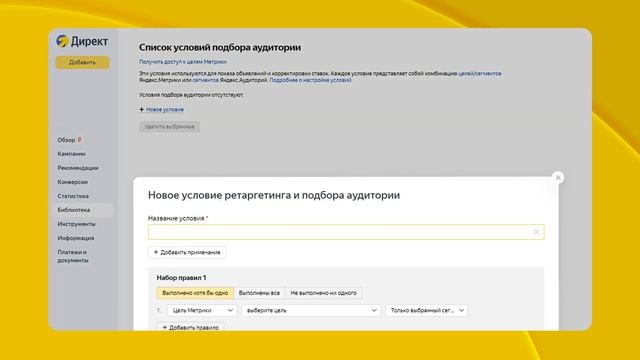640x360 pixels.
Task: Open 'целей/сегментов' link
Action: [480, 73]
